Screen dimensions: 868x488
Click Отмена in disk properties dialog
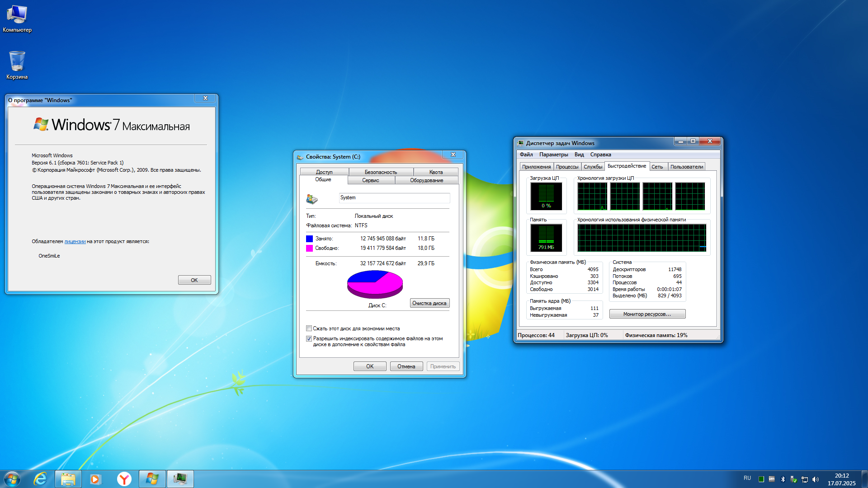pos(406,366)
